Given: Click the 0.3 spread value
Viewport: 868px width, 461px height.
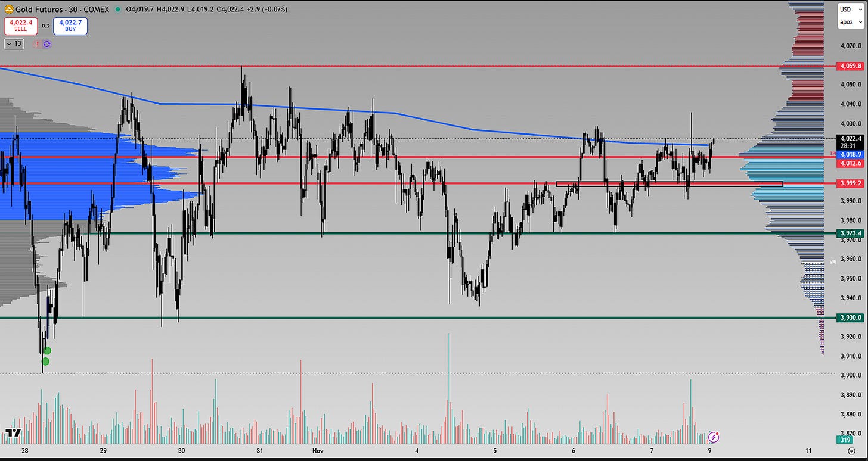Looking at the screenshot, I should pos(45,26).
